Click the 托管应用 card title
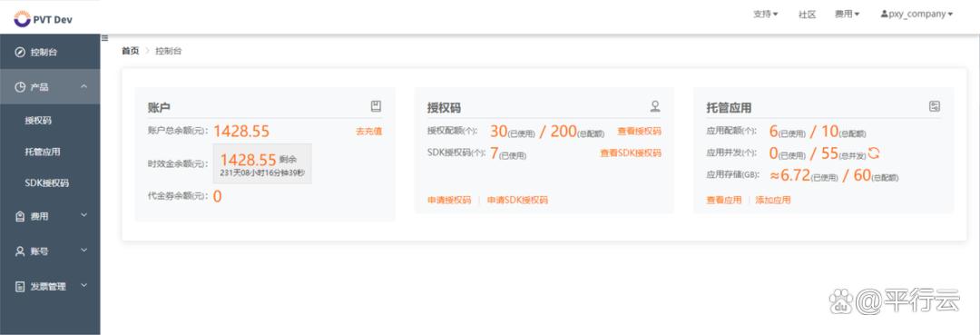 click(729, 107)
